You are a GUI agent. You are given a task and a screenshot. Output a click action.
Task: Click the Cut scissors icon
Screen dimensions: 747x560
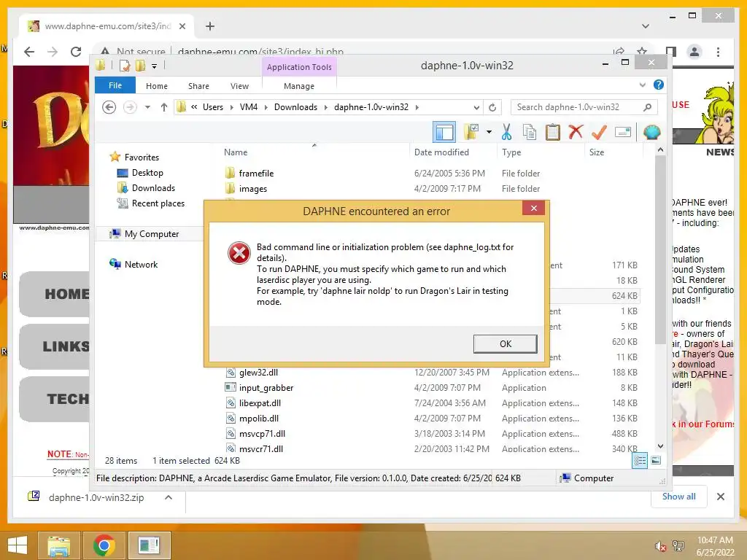click(x=506, y=132)
